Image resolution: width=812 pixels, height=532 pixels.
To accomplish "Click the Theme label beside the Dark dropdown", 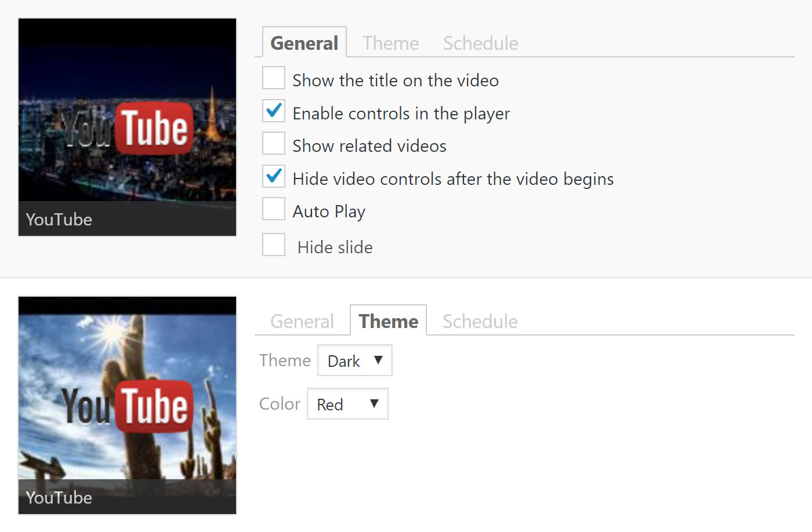I will [285, 360].
